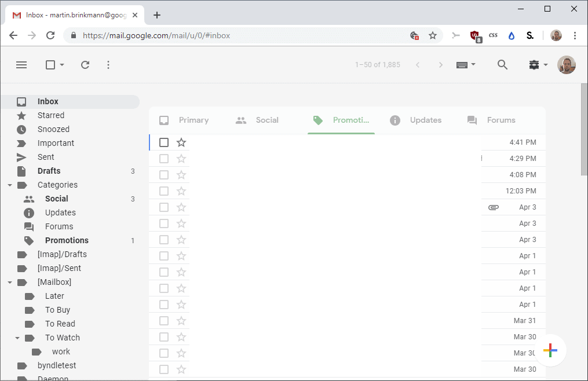Open the Gmail navigation hamburger menu
The image size is (588, 381).
click(x=21, y=65)
